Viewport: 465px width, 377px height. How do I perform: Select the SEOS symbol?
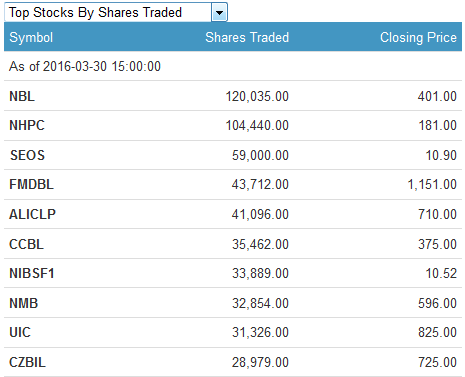[27, 155]
